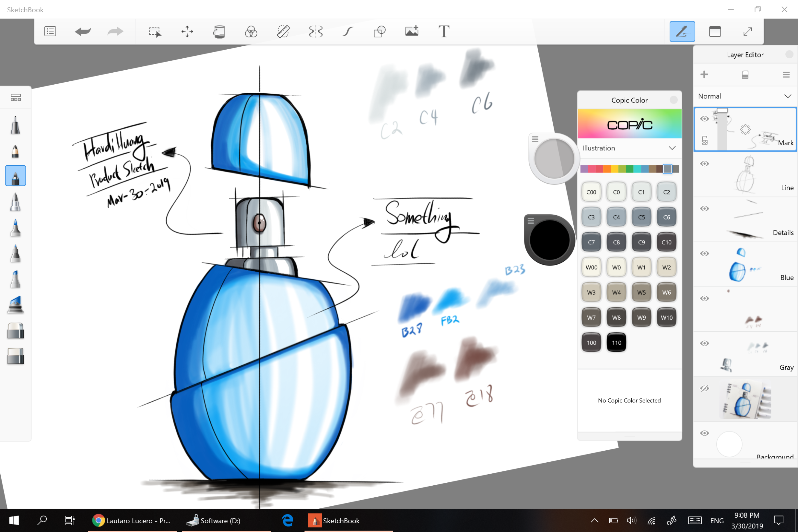This screenshot has height=532, width=798.
Task: Click the Redo arrow
Action: [x=115, y=31]
